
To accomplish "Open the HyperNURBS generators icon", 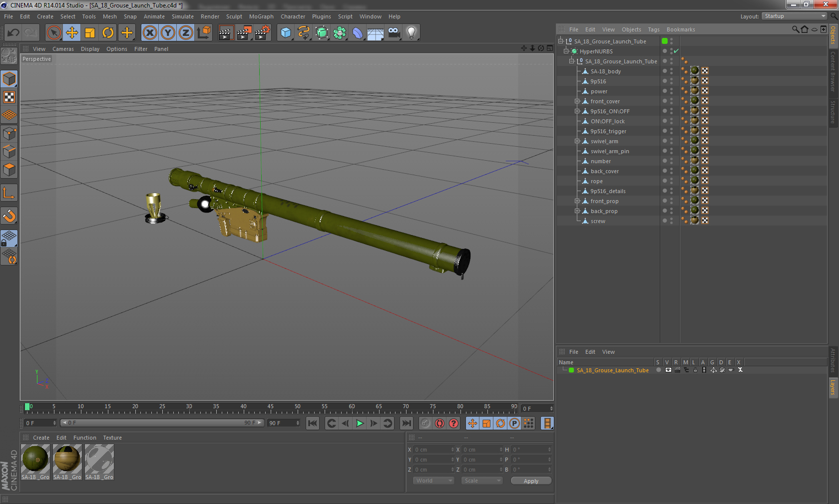I will click(x=322, y=33).
